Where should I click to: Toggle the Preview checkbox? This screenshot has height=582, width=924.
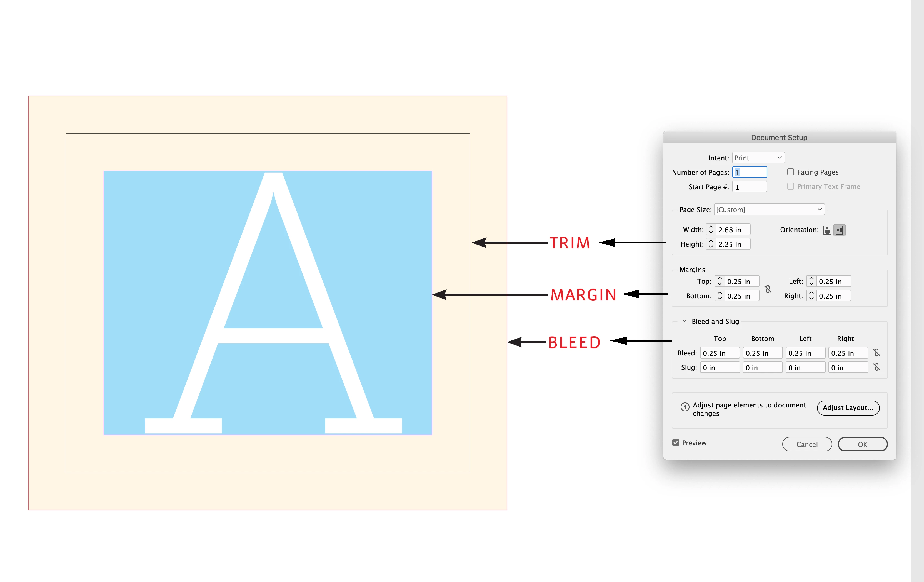pyautogui.click(x=676, y=443)
